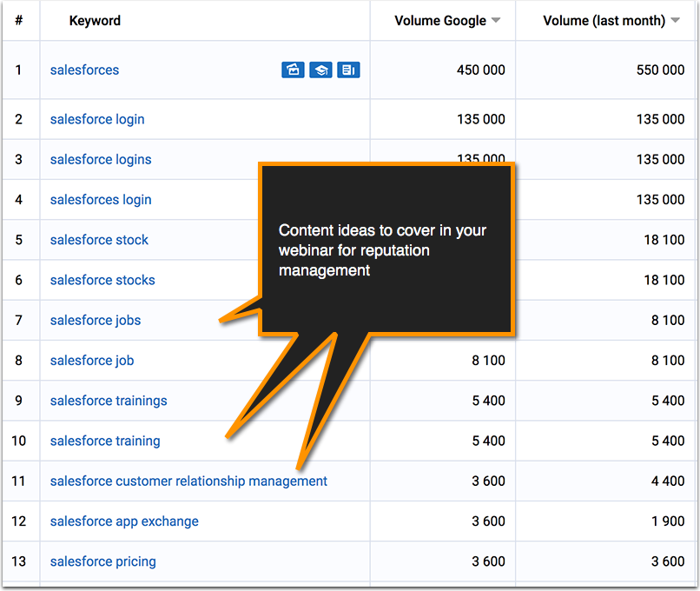The height and width of the screenshot is (591, 700).
Task: Click the Keyword column header
Action: pyautogui.click(x=95, y=21)
